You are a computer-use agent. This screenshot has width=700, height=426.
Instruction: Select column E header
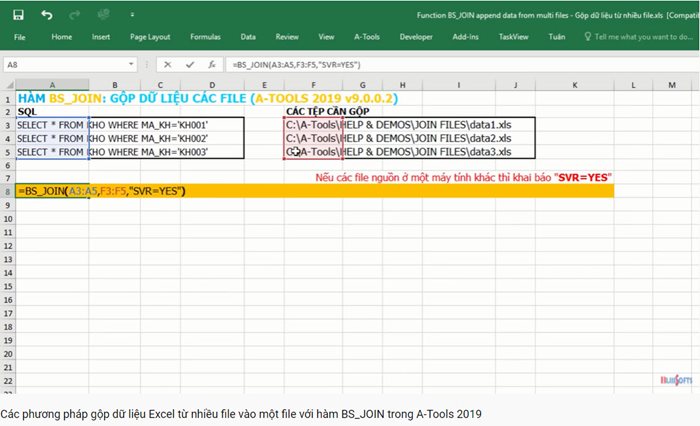coord(264,85)
